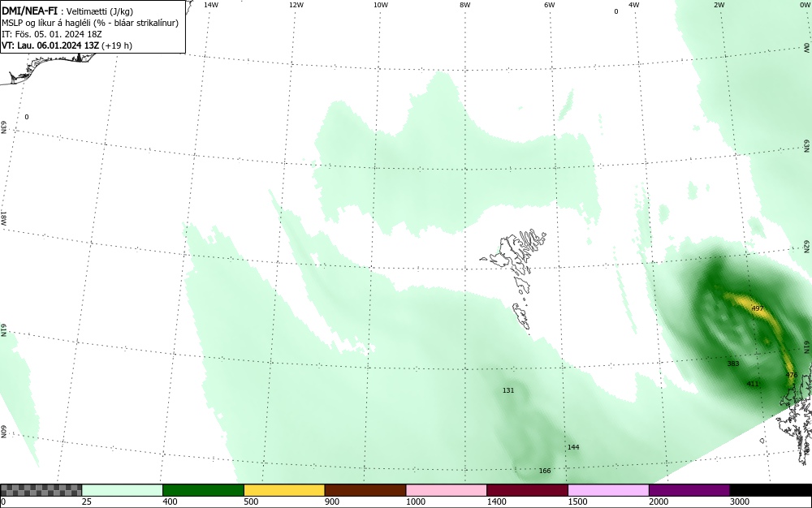Click the 131 CAPE value label

click(508, 390)
